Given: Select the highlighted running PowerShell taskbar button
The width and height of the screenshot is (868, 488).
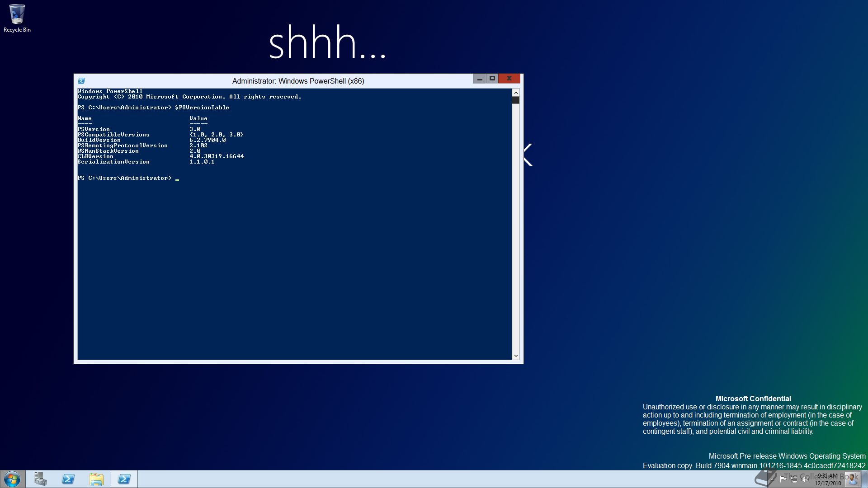Looking at the screenshot, I should 124,479.
